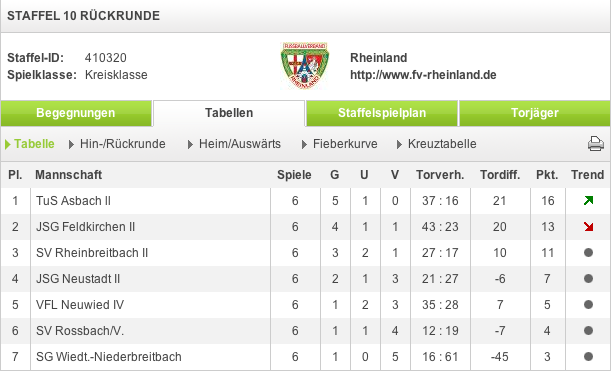
Task: Open the Begegnungen tab
Action: [x=76, y=113]
